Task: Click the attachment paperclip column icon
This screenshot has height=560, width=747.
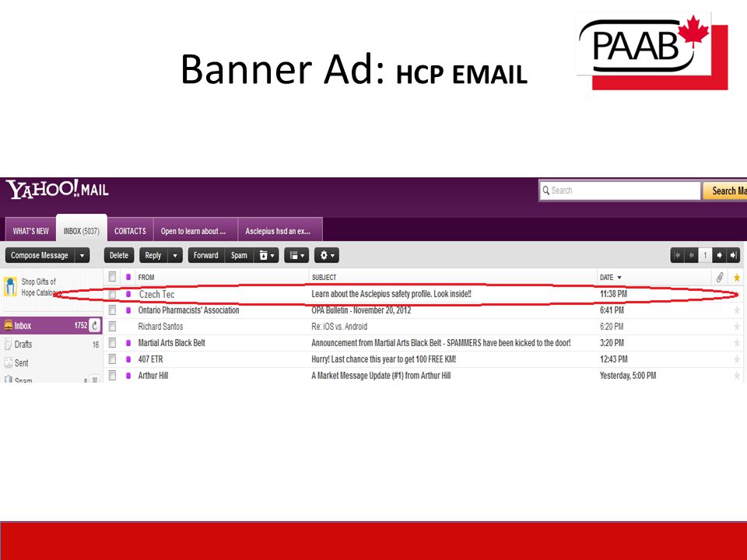Action: pyautogui.click(x=720, y=277)
